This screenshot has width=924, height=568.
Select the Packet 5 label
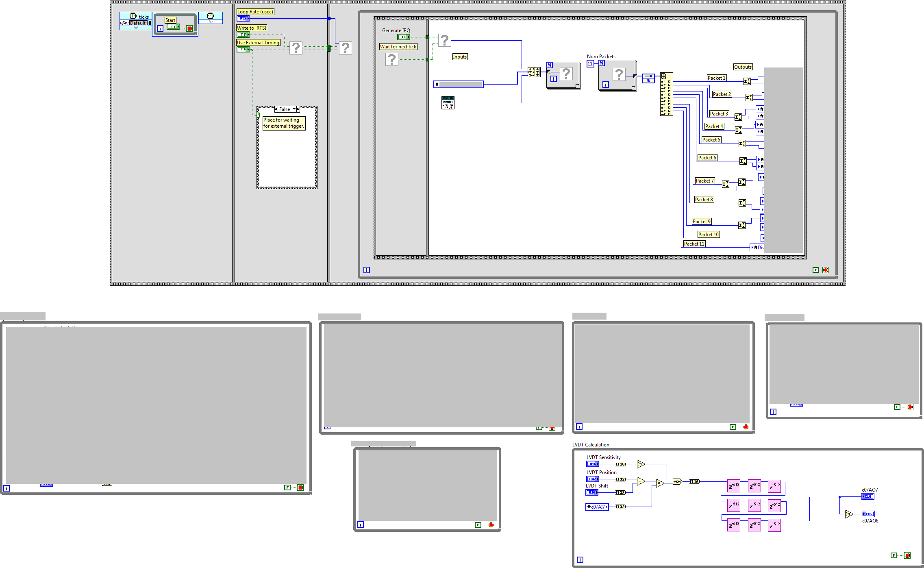pyautogui.click(x=711, y=140)
